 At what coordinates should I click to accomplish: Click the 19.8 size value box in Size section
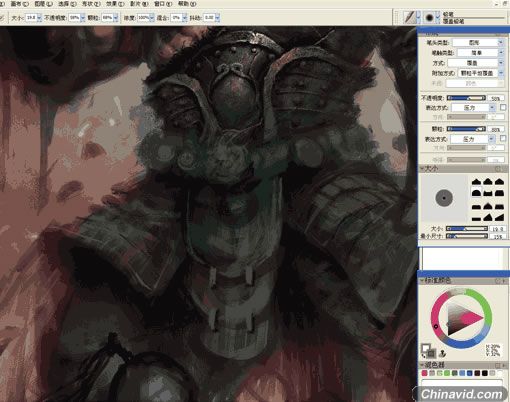pyautogui.click(x=498, y=229)
